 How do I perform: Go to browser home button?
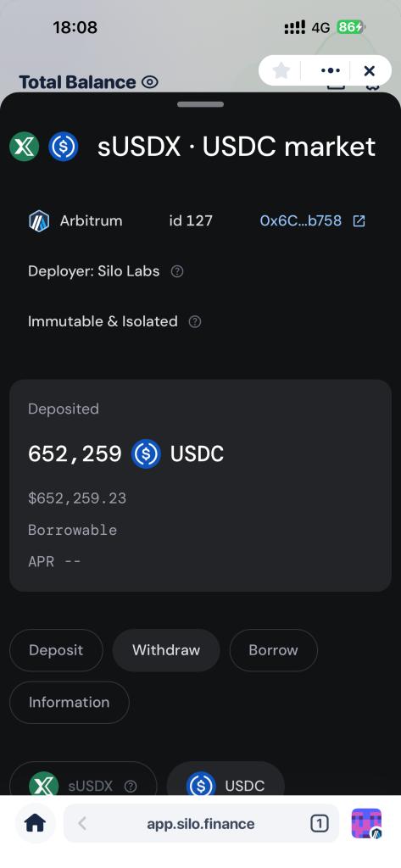click(x=36, y=823)
